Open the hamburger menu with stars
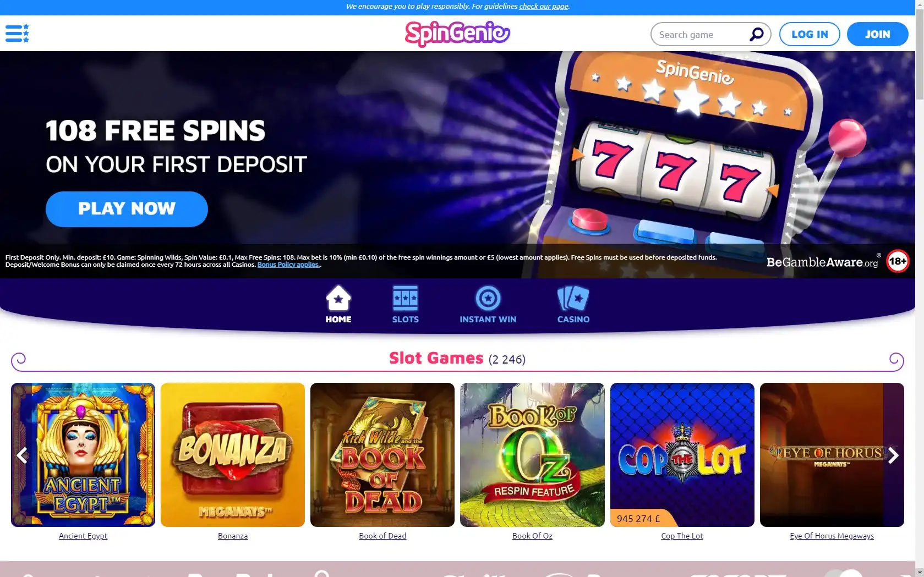Image resolution: width=924 pixels, height=577 pixels. (17, 34)
